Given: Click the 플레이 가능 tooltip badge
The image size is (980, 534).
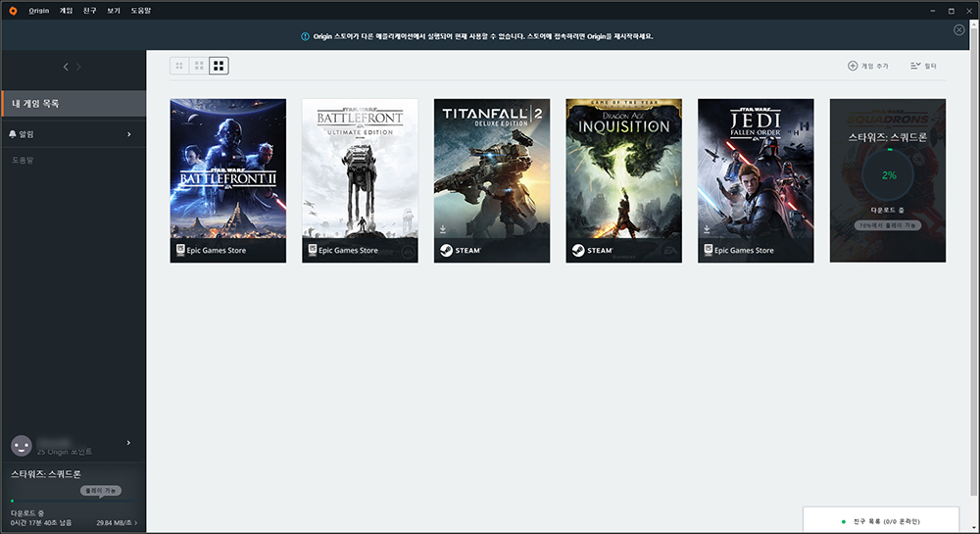Looking at the screenshot, I should [101, 491].
